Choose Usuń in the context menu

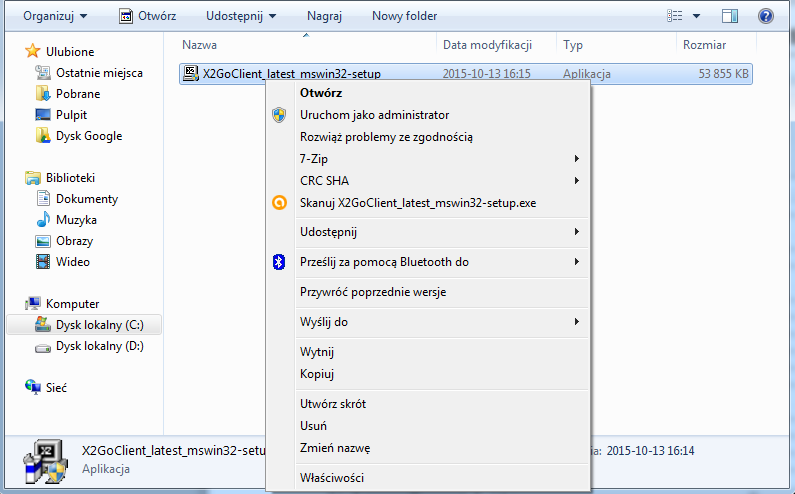click(313, 426)
